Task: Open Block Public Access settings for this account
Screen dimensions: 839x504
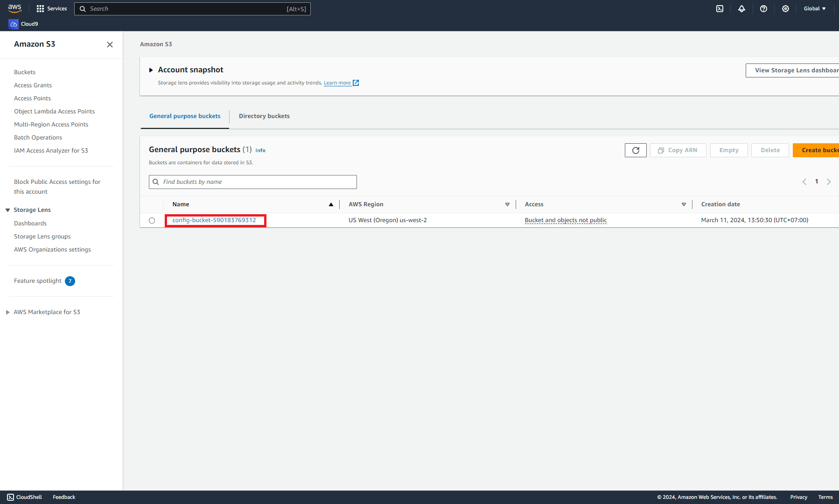Action: [x=57, y=187]
